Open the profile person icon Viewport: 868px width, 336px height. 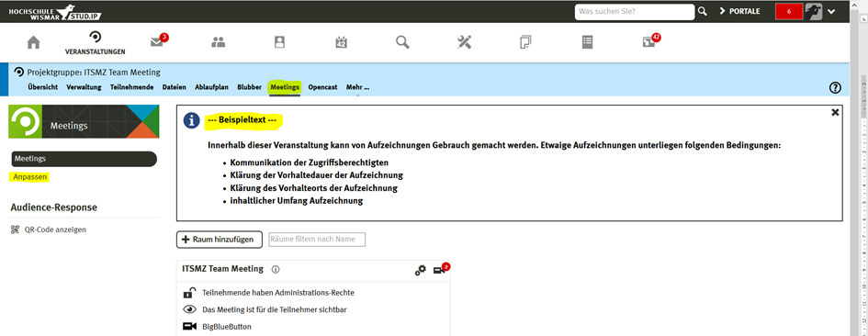tap(279, 42)
